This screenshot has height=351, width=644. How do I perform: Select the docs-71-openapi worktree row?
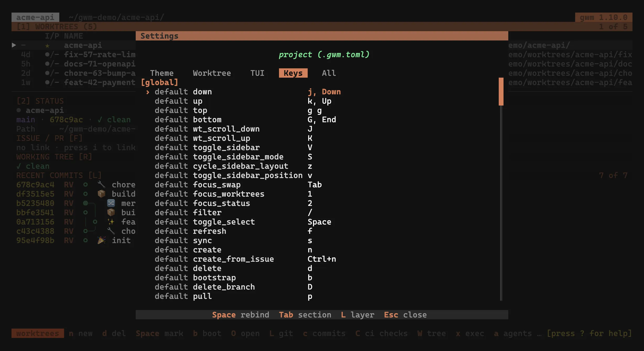coord(74,64)
